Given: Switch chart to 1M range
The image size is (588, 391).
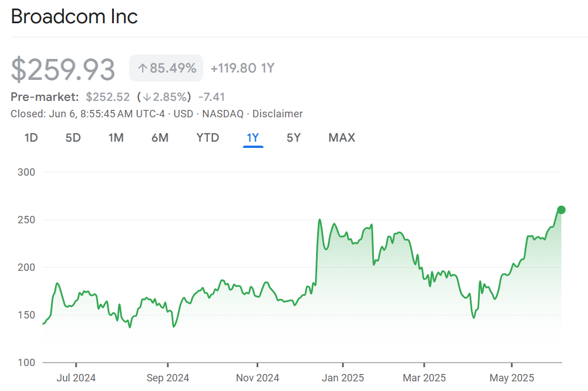Looking at the screenshot, I should click(x=116, y=138).
